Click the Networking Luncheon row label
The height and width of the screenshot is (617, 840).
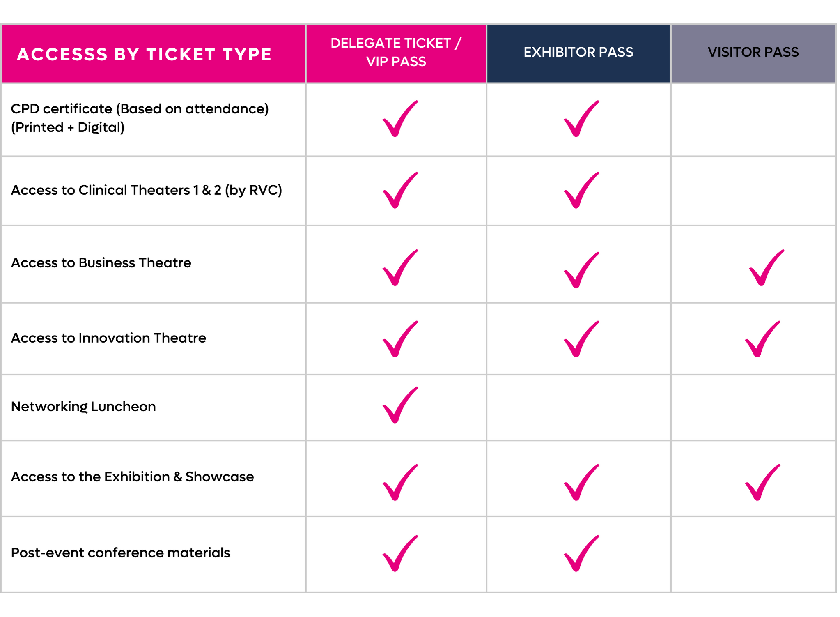tap(83, 406)
